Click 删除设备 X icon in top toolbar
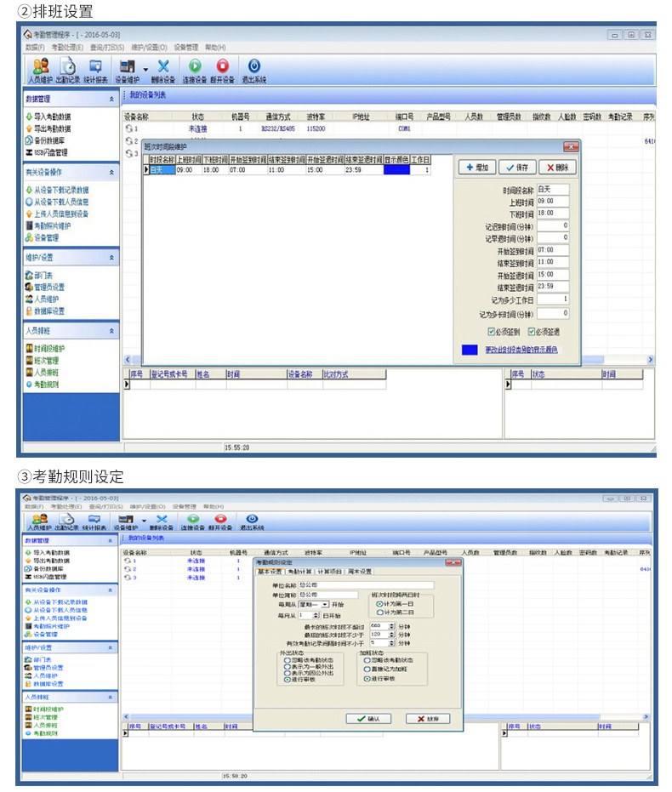The width and height of the screenshot is (672, 792). [x=162, y=70]
